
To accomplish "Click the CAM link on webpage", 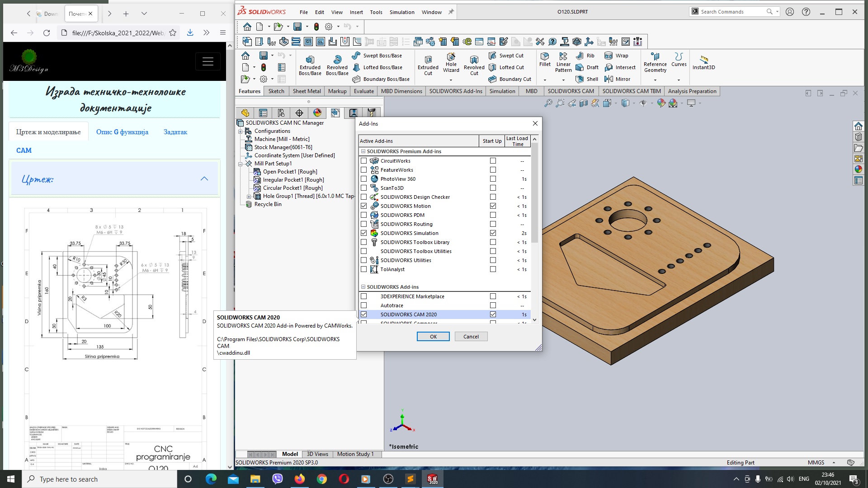I will [x=24, y=150].
